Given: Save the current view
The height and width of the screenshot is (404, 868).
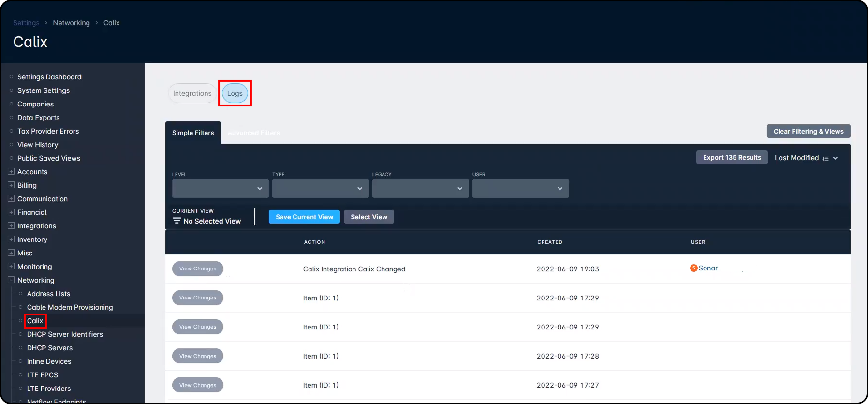Looking at the screenshot, I should [x=305, y=217].
